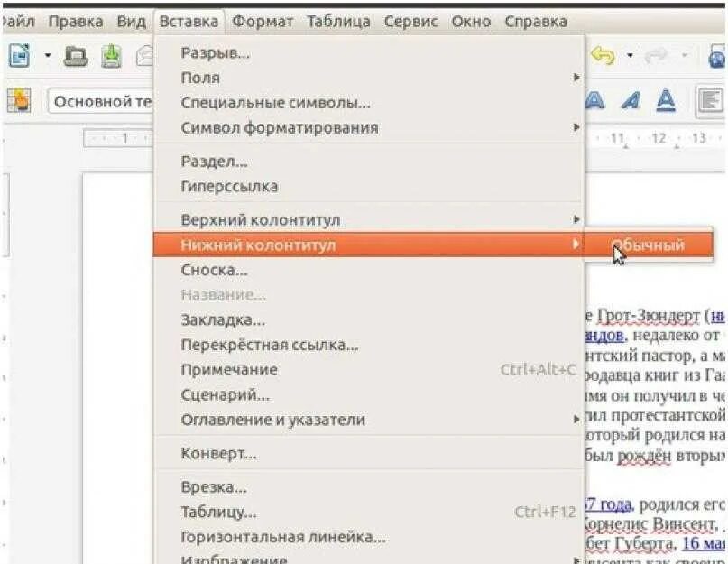Open the Вид menu
Viewport: 728px width, 564px height.
[x=131, y=22]
